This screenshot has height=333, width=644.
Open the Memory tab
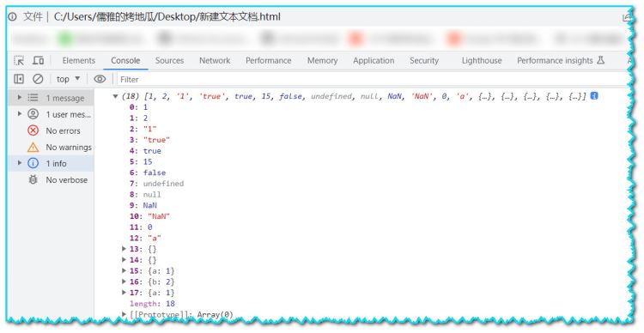click(322, 60)
